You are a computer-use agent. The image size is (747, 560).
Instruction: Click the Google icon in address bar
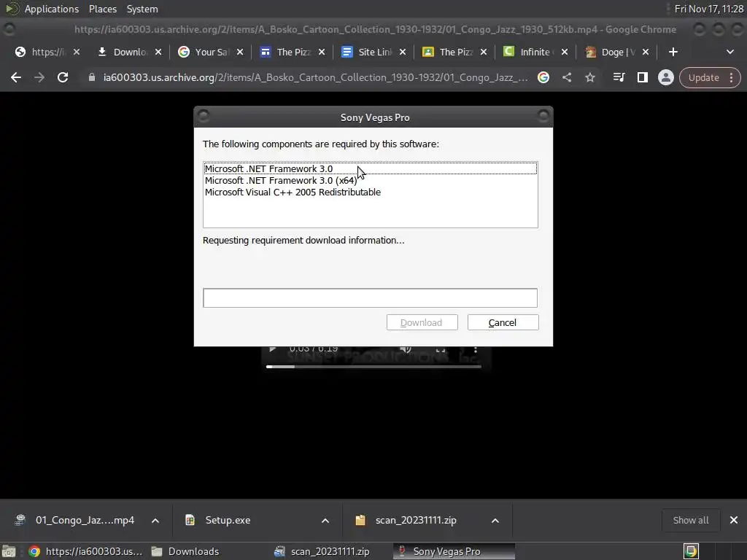543,77
